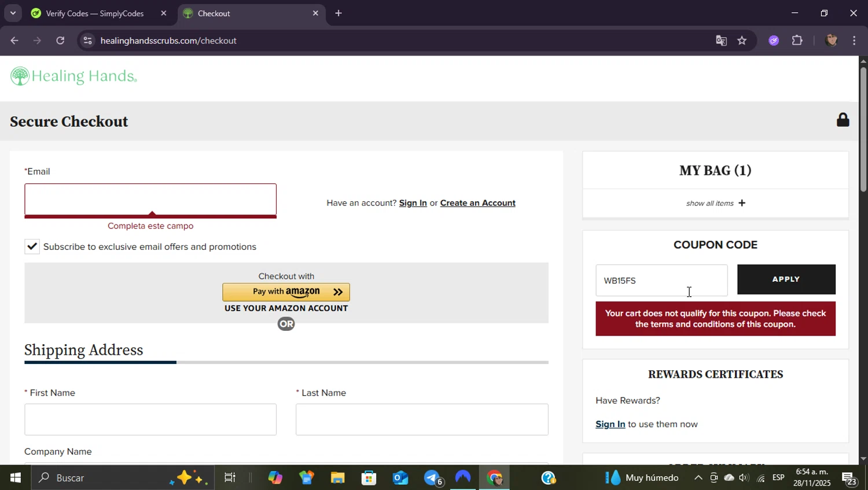Open Microsoft Store on the taskbar
868x490 pixels.
(x=369, y=478)
